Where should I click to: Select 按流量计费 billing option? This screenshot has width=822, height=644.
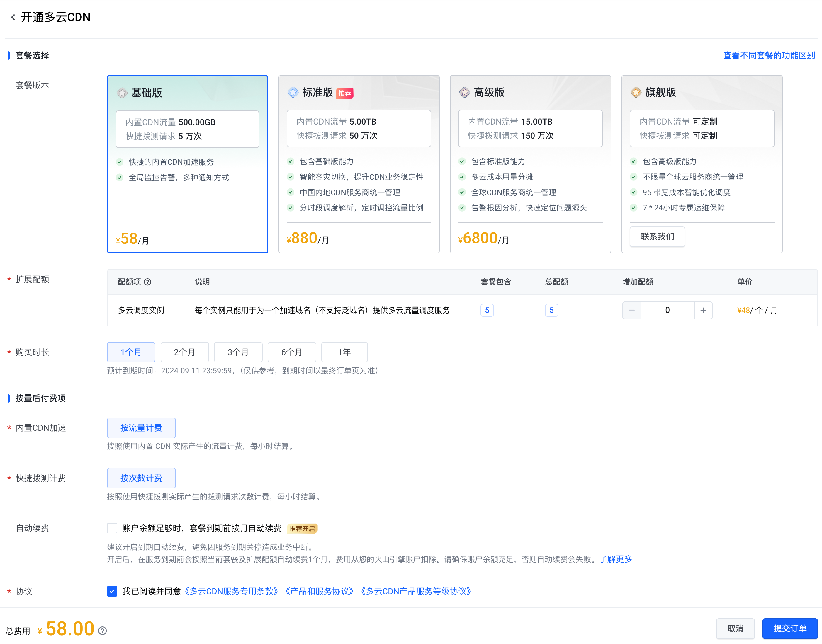pos(141,427)
